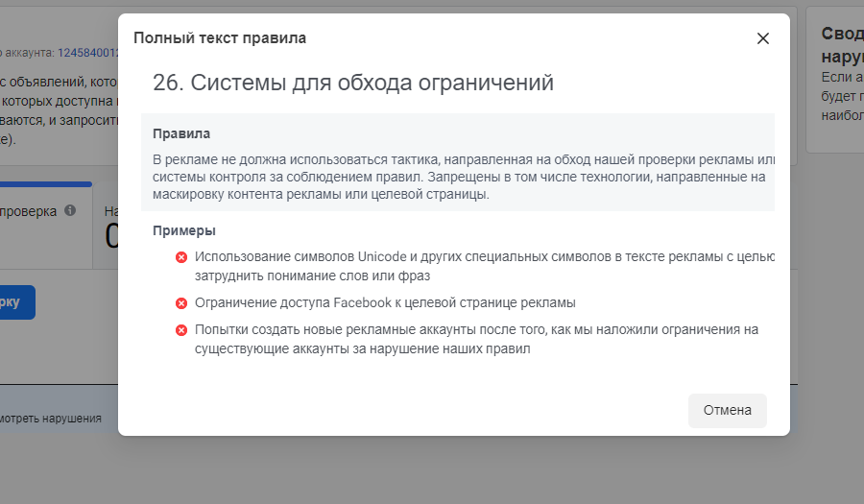This screenshot has width=864, height=504.
Task: Click the info icon next to проверка
Action: click(70, 210)
